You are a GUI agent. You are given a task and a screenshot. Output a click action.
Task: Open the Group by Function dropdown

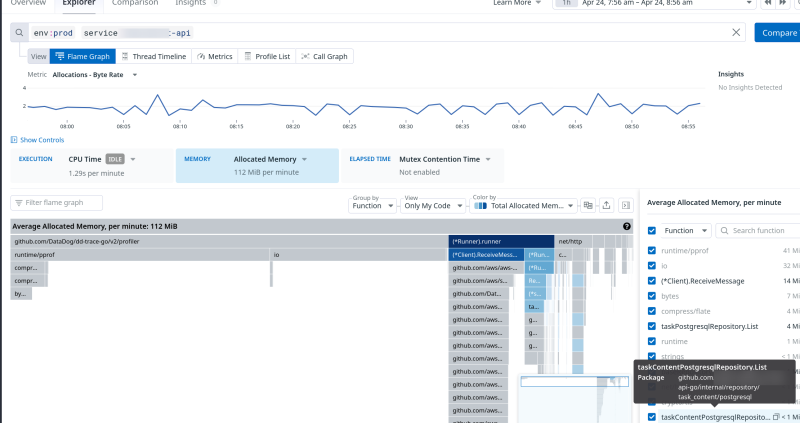(x=372, y=205)
